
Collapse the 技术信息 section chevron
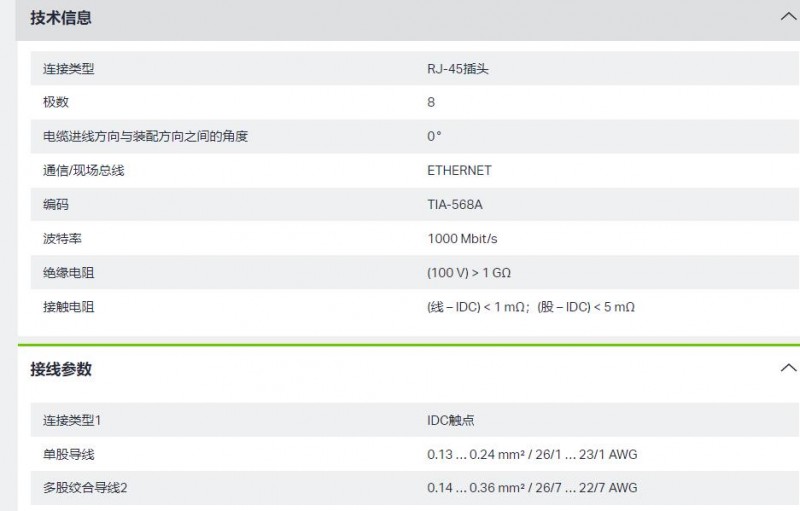[789, 17]
